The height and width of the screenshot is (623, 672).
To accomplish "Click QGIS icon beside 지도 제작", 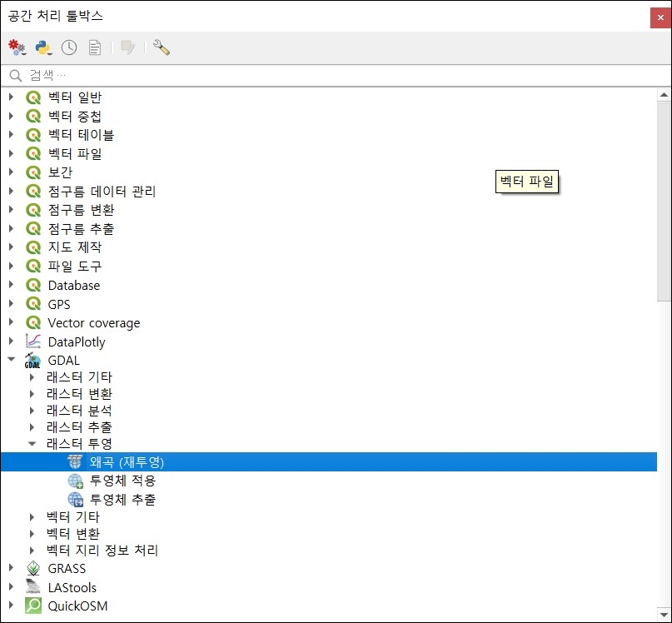I will point(33,247).
